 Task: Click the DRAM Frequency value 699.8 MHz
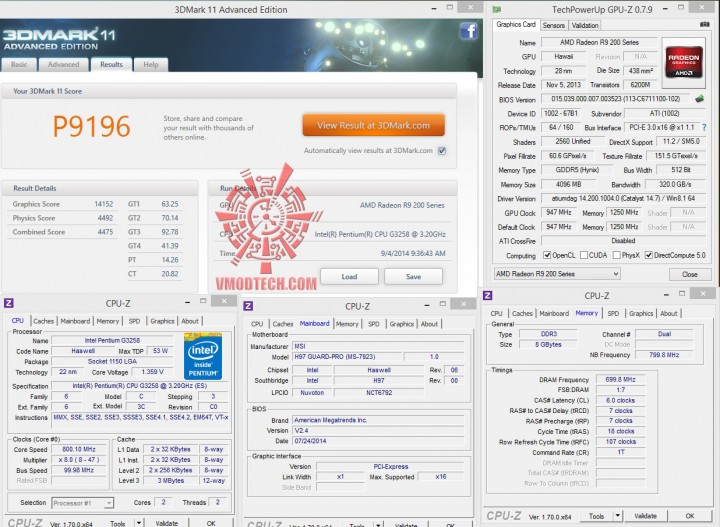coord(620,379)
